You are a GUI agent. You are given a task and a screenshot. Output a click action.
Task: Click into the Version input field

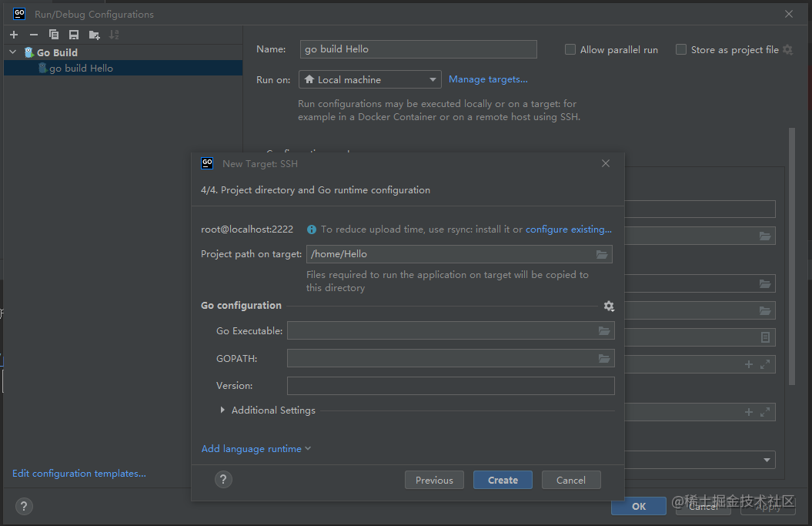(x=450, y=386)
